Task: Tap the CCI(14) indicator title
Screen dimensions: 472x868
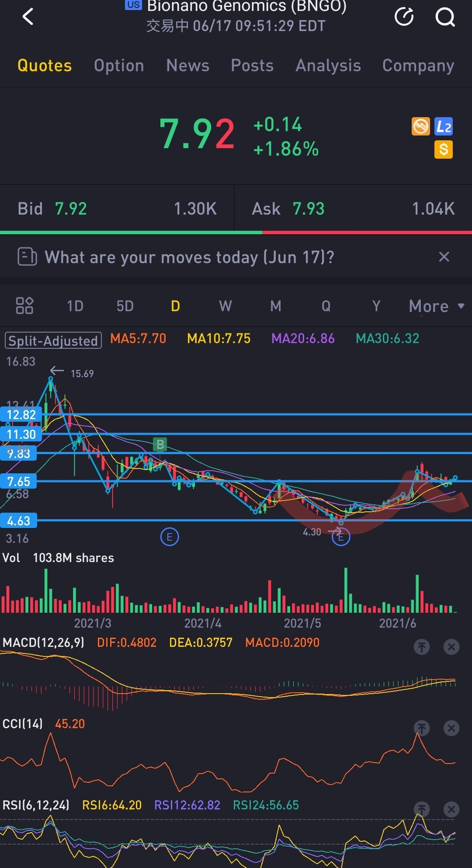Action: pos(23,724)
